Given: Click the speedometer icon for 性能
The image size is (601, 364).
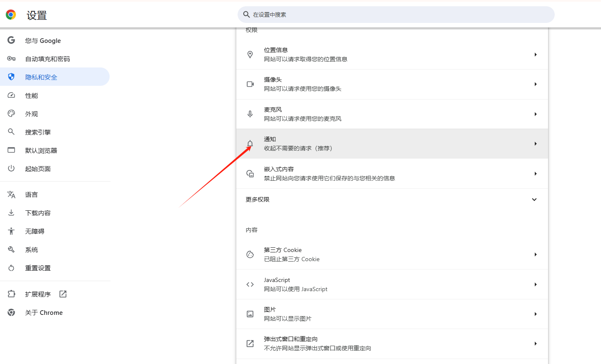Looking at the screenshot, I should point(11,95).
